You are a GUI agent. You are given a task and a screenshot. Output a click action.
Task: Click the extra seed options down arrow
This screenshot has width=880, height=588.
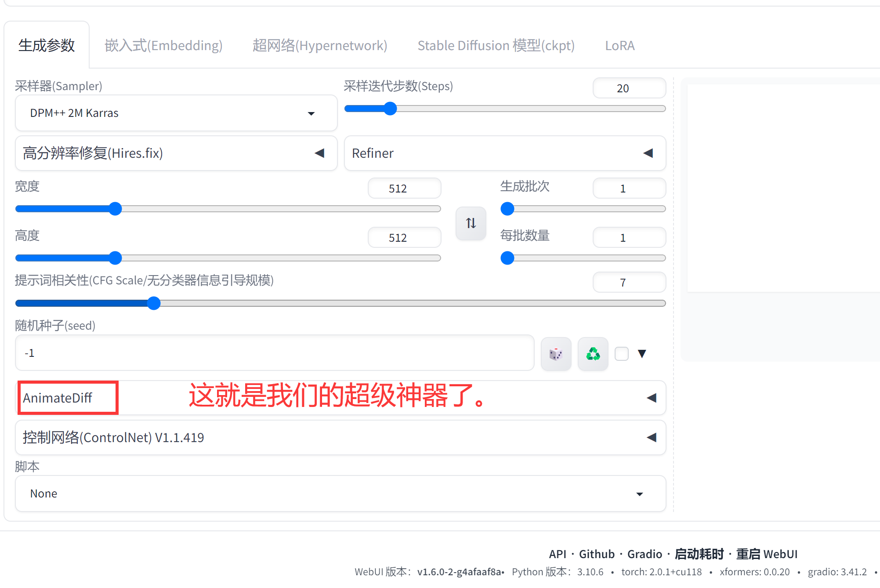point(642,354)
